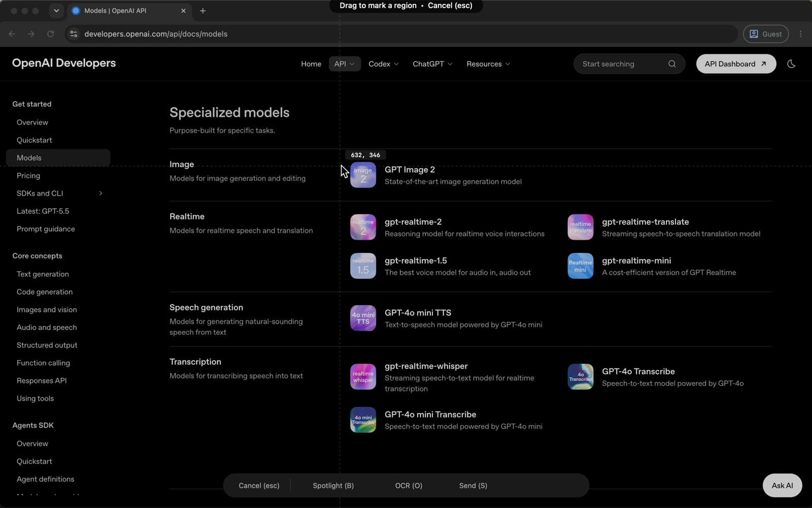
Task: Click the OpenAI Developers logo link
Action: point(64,63)
